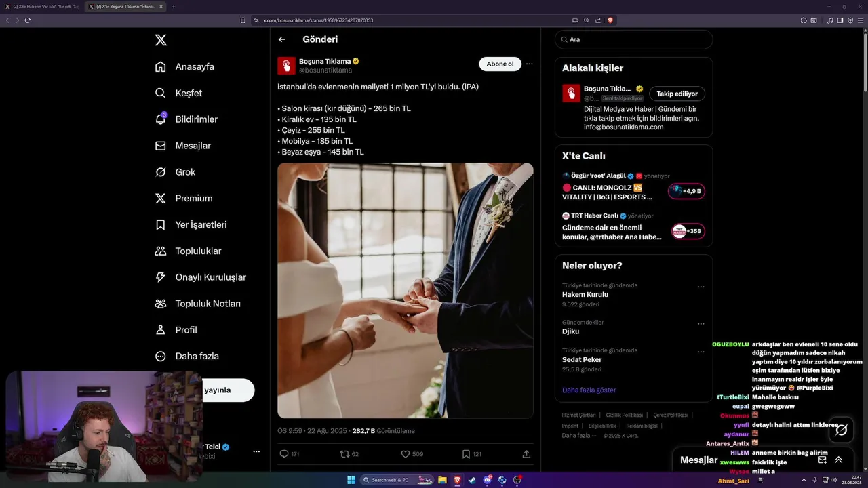Click Takip ediliyor following button
This screenshot has height=488, width=868.
click(677, 94)
